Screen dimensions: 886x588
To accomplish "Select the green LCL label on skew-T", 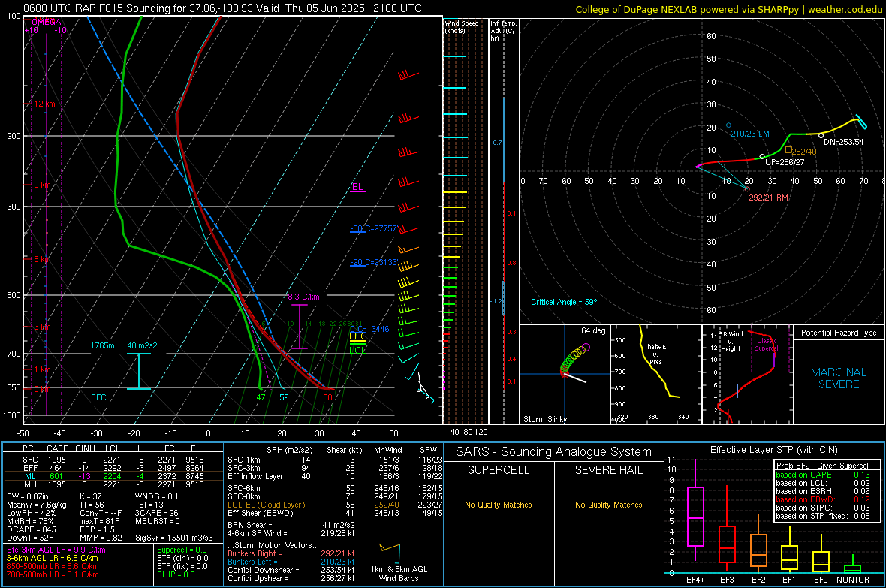I will point(357,351).
